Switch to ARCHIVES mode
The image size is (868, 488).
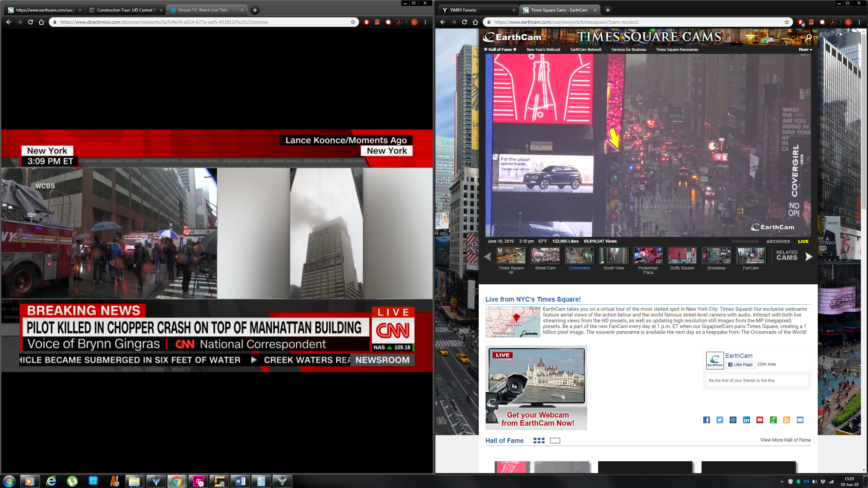tap(778, 241)
